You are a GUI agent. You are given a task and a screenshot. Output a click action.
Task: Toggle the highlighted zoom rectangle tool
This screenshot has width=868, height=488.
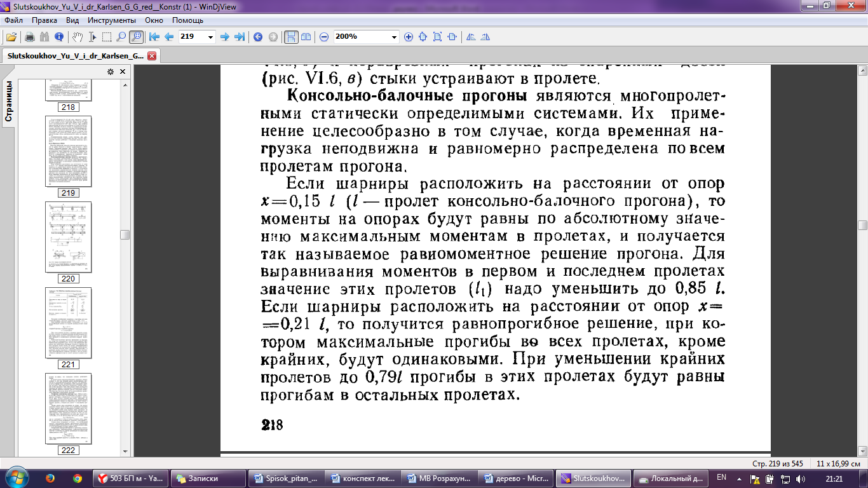[135, 37]
